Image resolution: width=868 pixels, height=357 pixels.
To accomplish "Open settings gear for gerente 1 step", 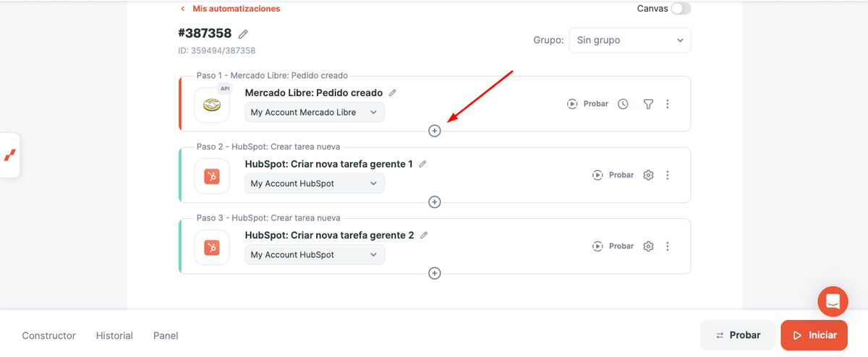I will coord(648,175).
